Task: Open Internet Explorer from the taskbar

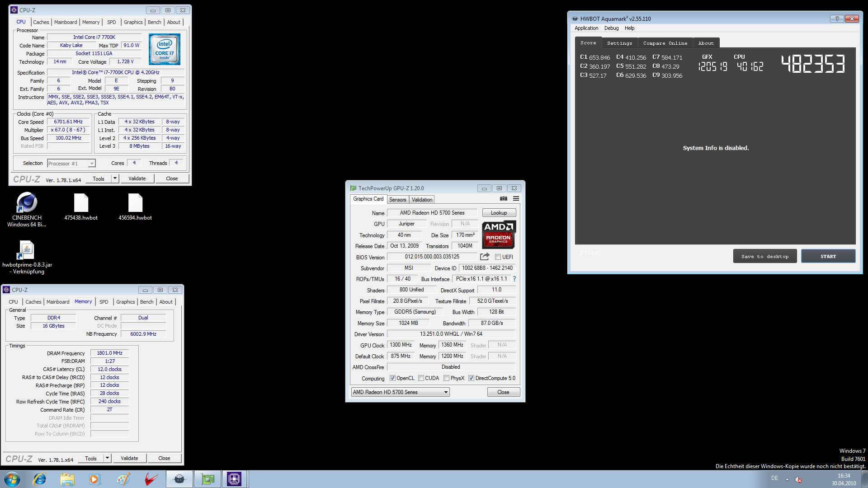Action: 40,479
